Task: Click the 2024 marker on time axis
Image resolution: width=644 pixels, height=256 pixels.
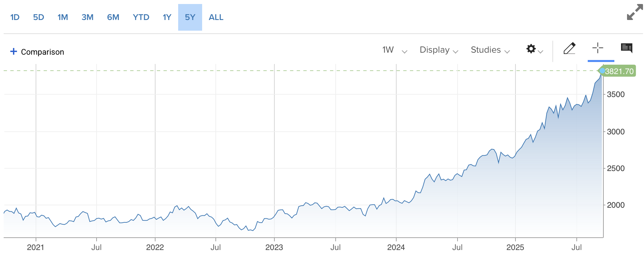Action: tap(396, 247)
